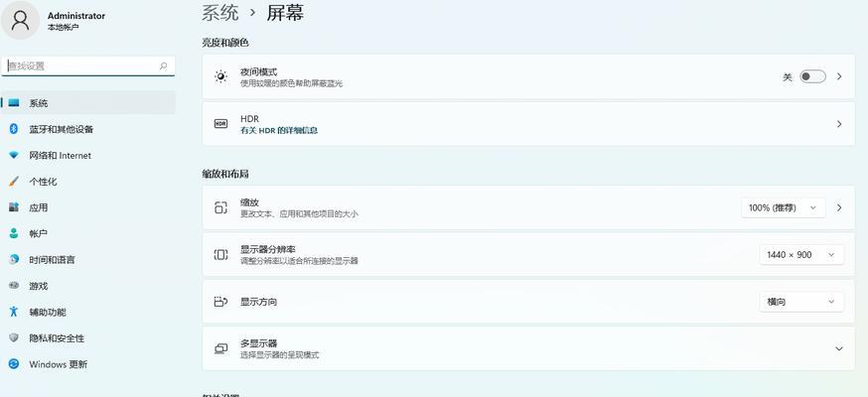
Task: Click the 显示方向 orientation icon
Action: click(x=220, y=302)
